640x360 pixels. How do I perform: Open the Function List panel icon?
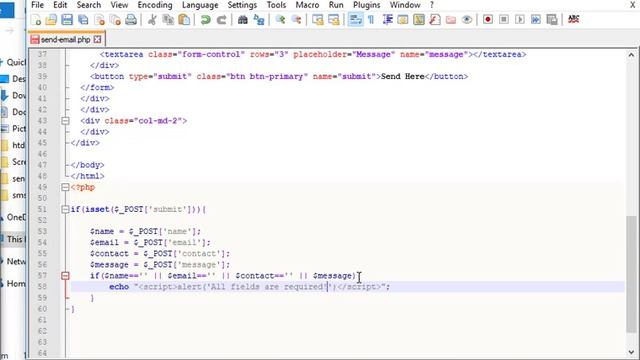pyautogui.click(x=435, y=20)
